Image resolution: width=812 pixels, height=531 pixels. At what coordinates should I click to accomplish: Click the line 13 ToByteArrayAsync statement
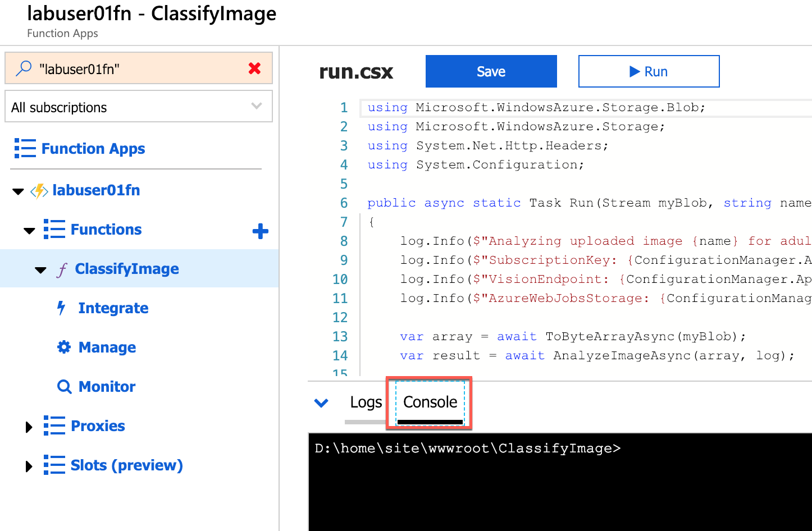click(573, 336)
